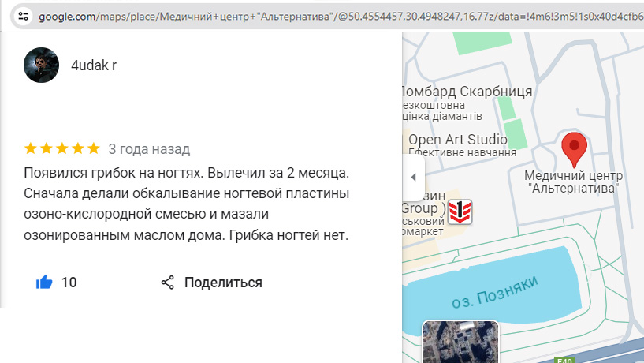Click the оз. Позняки lake label

point(495,292)
